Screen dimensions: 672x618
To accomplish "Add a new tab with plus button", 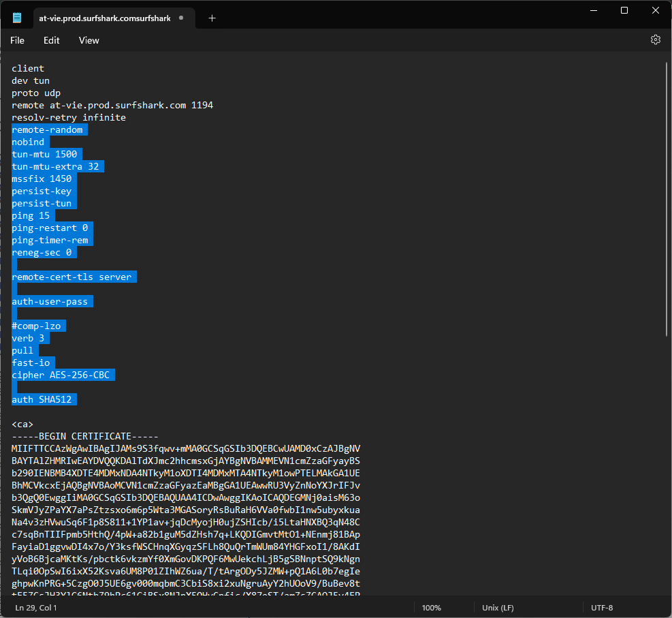I will tap(212, 18).
